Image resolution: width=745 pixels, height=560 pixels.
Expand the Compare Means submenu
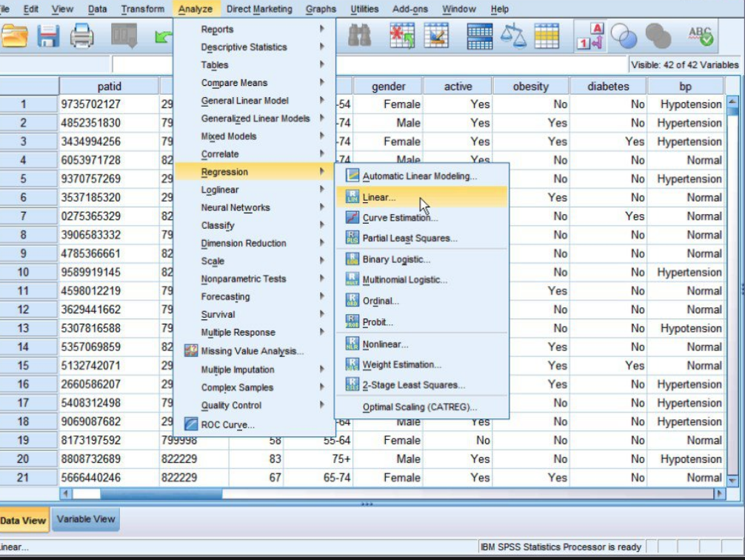255,83
